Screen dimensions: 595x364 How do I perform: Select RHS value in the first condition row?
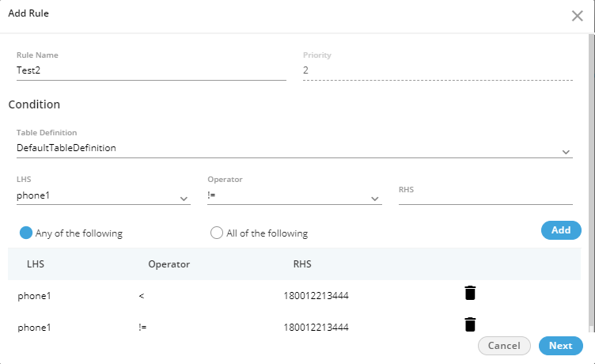[x=316, y=296]
